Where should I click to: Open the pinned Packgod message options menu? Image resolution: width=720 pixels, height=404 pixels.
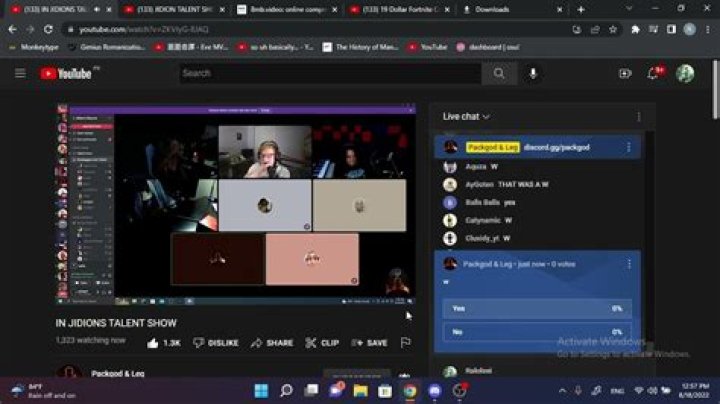tap(628, 147)
